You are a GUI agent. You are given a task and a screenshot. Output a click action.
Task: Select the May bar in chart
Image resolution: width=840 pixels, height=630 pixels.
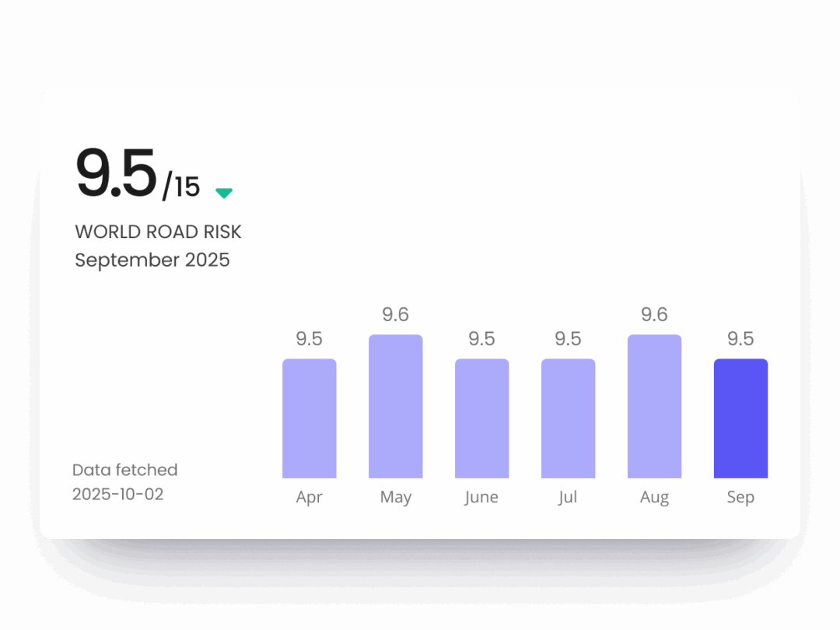point(396,406)
